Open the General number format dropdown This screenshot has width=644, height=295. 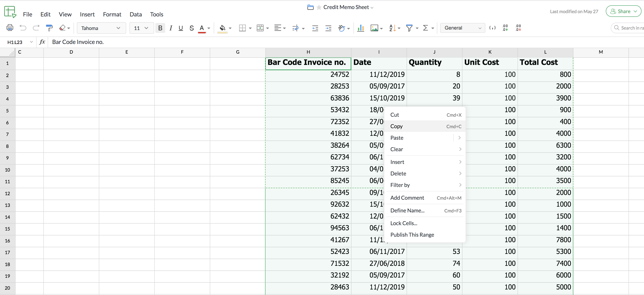click(x=463, y=28)
